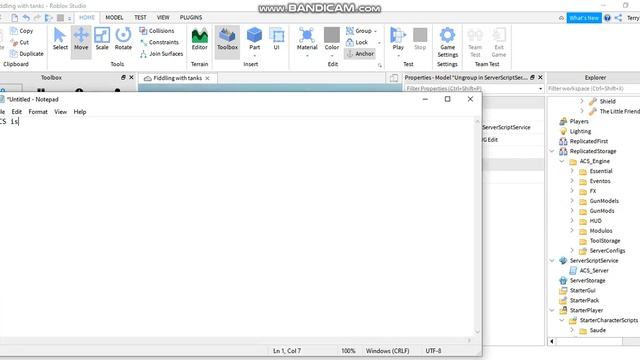The image size is (640, 360).
Task: Choose the Scale tool
Action: click(x=102, y=40)
